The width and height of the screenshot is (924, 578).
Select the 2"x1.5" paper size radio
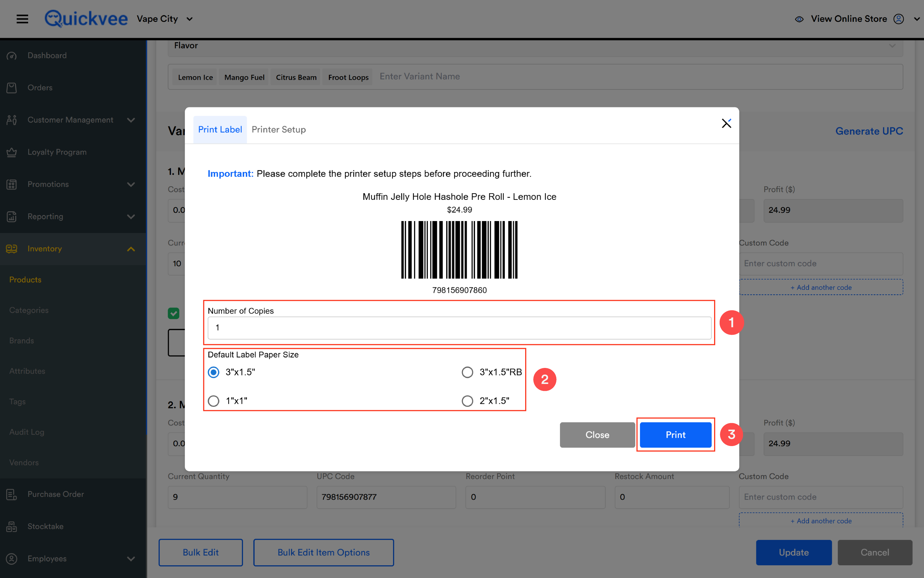point(467,401)
